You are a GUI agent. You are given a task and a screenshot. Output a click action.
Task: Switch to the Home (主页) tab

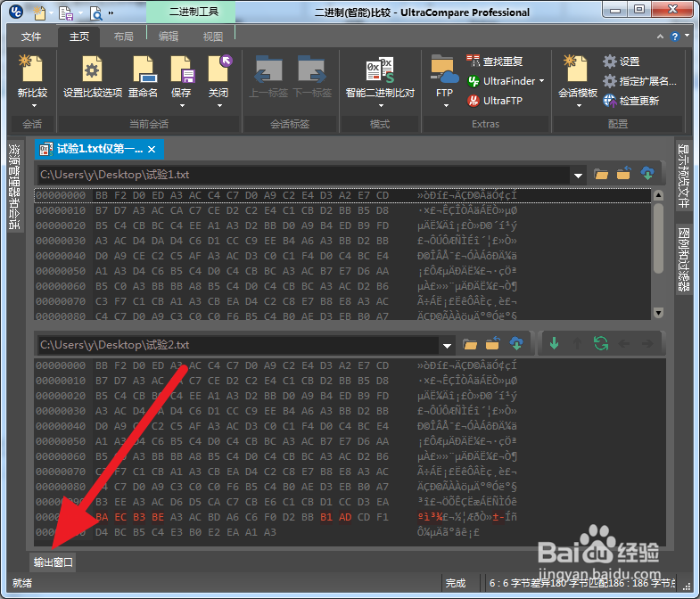[x=79, y=37]
